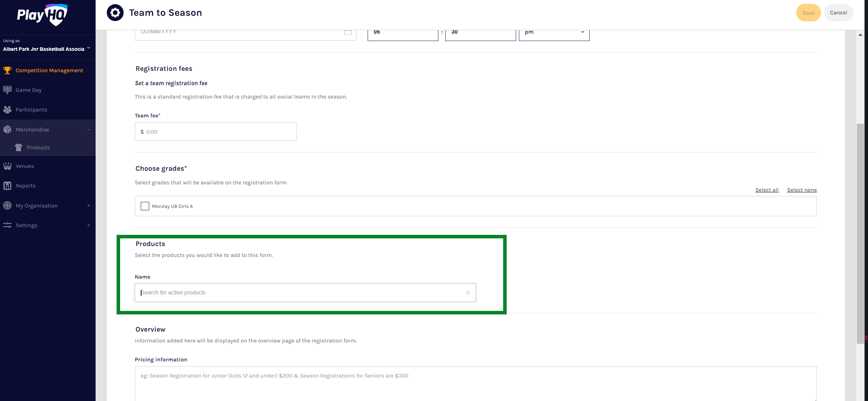Click the Products t-shirt icon
Viewport: 868px width, 401px height.
click(x=19, y=148)
